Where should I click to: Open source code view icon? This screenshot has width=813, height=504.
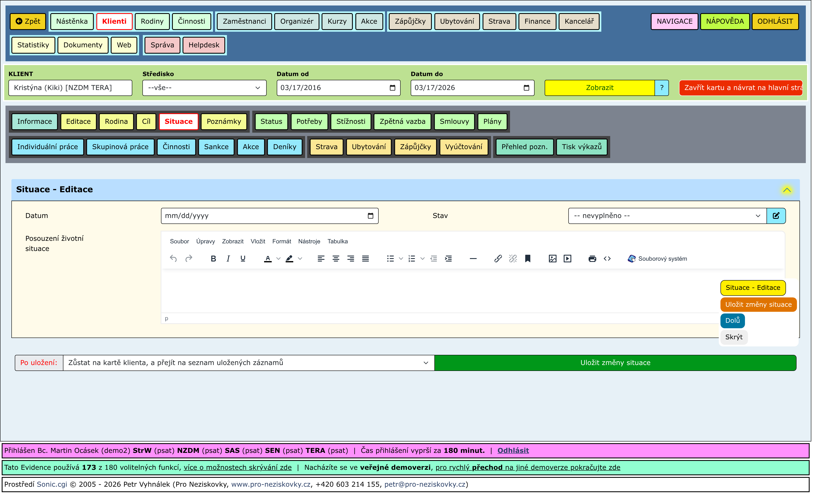[607, 259]
